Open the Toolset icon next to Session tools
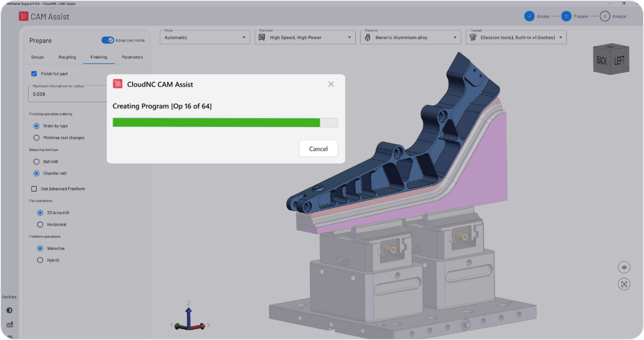The image size is (644, 340). coord(472,37)
